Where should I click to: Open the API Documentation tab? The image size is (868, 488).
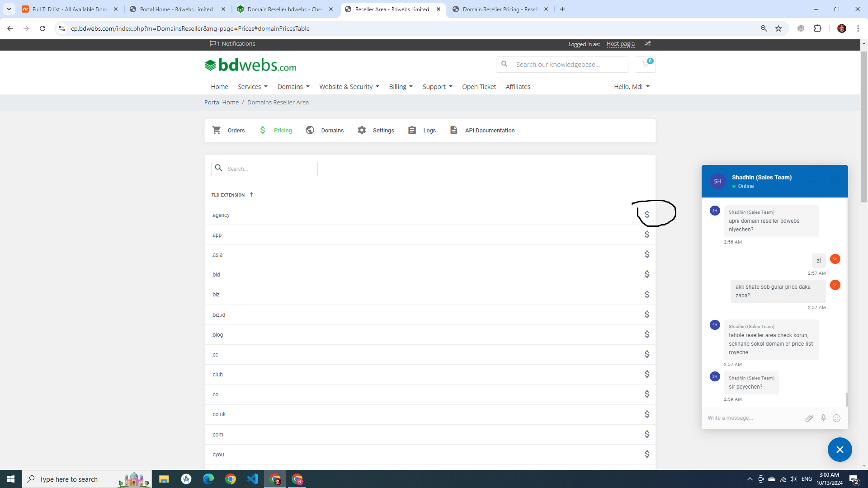482,131
